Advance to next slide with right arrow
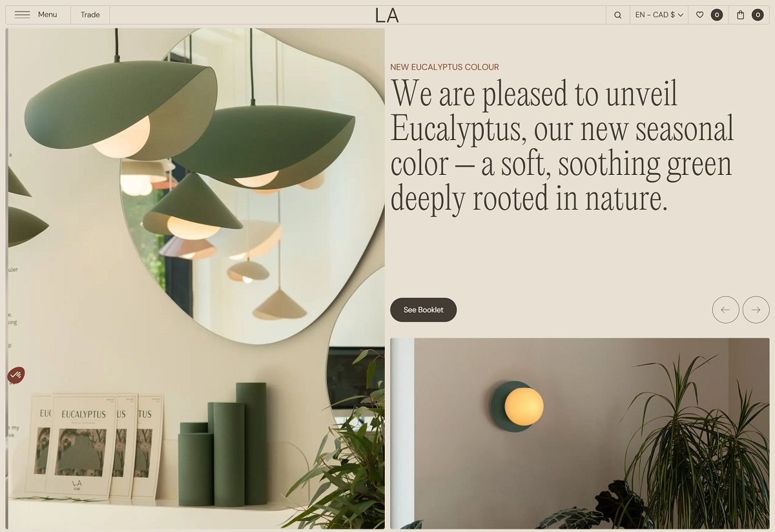775x532 pixels. [x=756, y=310]
